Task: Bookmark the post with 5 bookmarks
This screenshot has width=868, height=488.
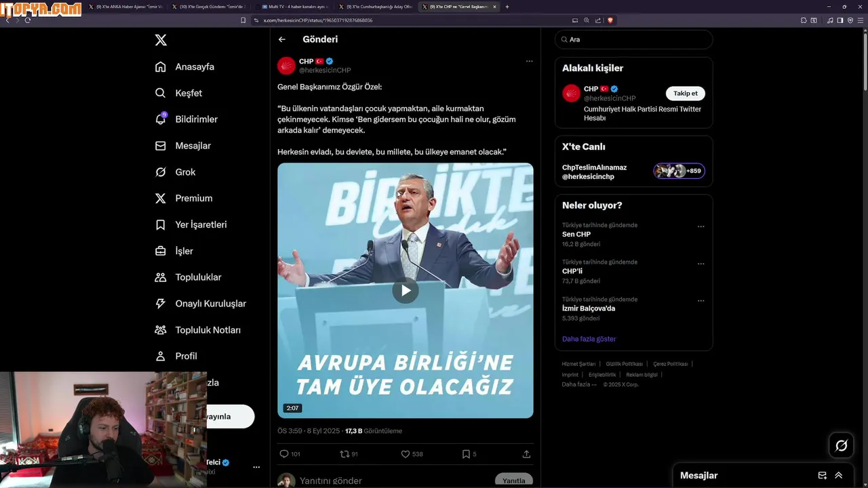Action: click(x=466, y=454)
